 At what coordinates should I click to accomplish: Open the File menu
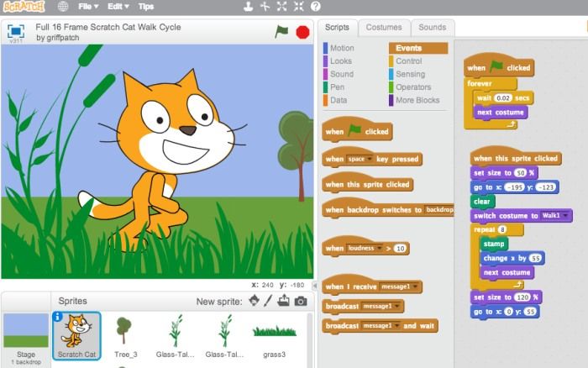[x=88, y=7]
